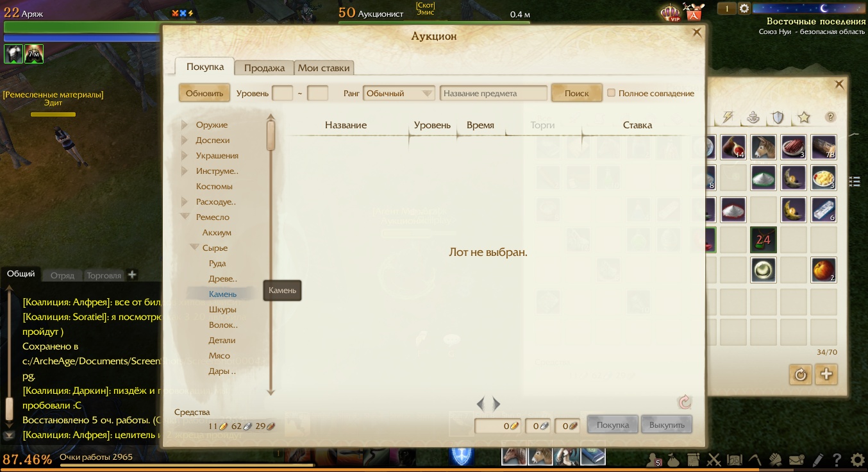Switch to the Продажа tab
This screenshot has height=472, width=868.
(264, 68)
